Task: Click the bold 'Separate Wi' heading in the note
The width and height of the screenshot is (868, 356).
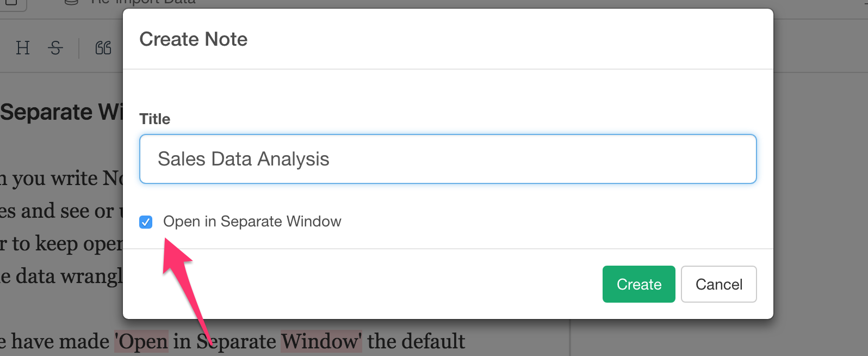Action: click(61, 112)
